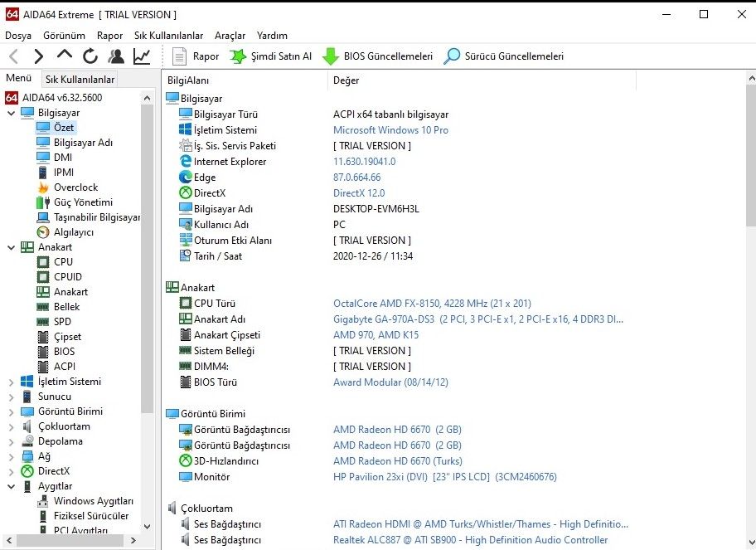Open the Araçlar menu
The width and height of the screenshot is (756, 550).
[x=230, y=36]
